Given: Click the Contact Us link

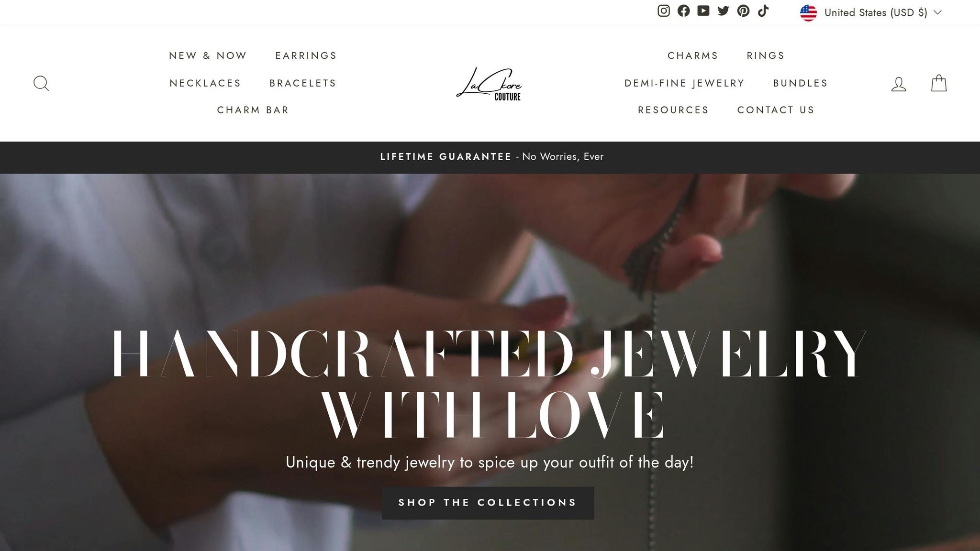Looking at the screenshot, I should (x=776, y=110).
